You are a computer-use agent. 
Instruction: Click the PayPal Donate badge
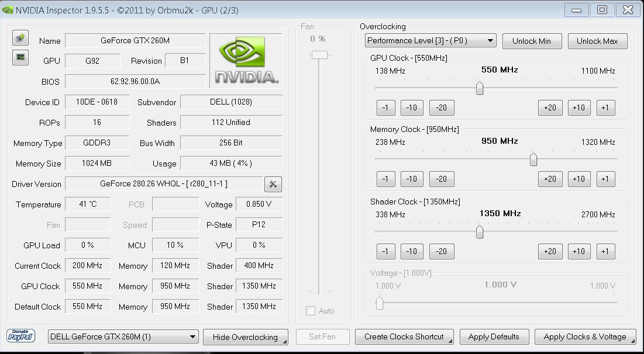tap(21, 336)
